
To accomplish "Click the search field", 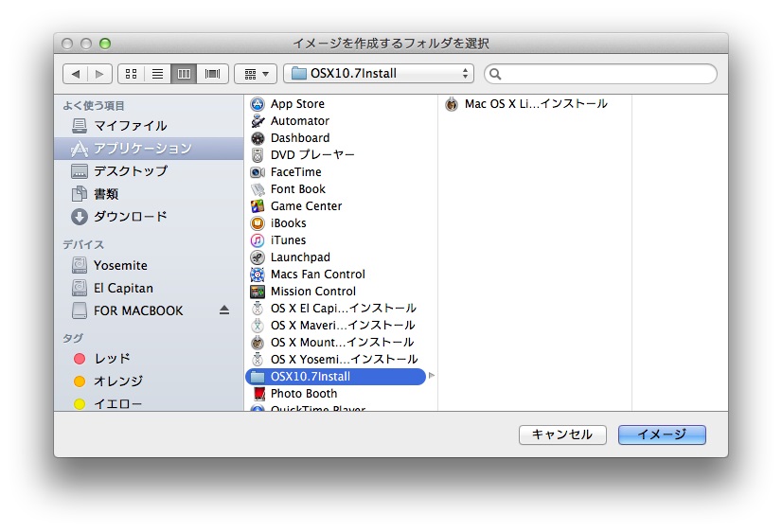I will coord(600,74).
